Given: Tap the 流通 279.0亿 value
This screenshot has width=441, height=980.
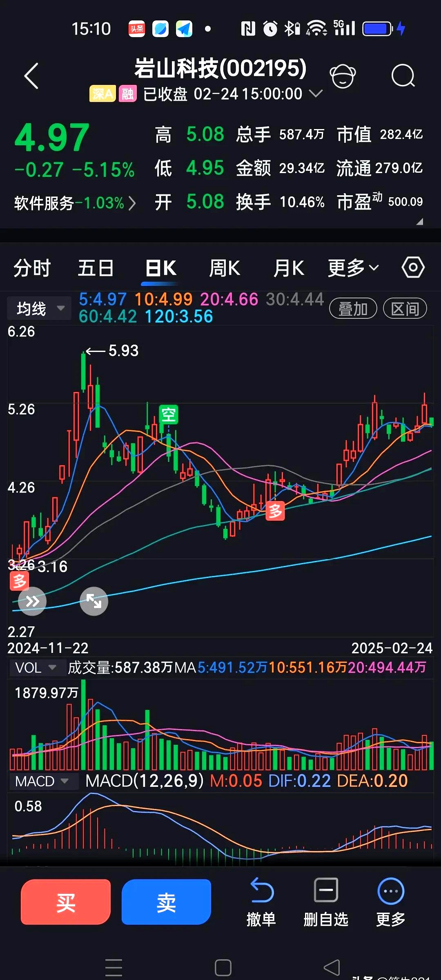Looking at the screenshot, I should [x=399, y=168].
